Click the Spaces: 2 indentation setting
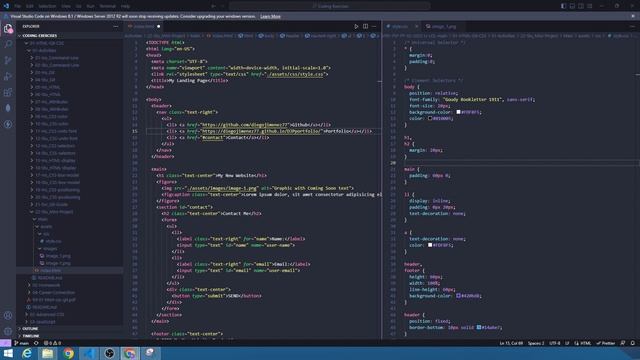 [x=536, y=343]
